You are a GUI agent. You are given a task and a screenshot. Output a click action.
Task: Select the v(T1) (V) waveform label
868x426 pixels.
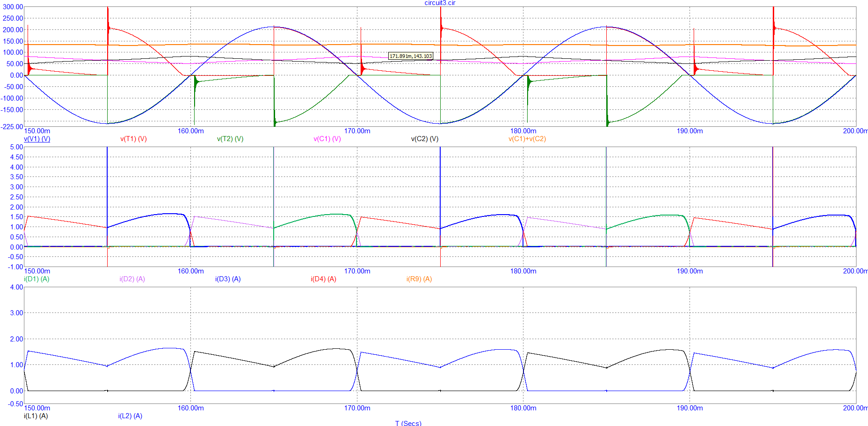pos(133,139)
